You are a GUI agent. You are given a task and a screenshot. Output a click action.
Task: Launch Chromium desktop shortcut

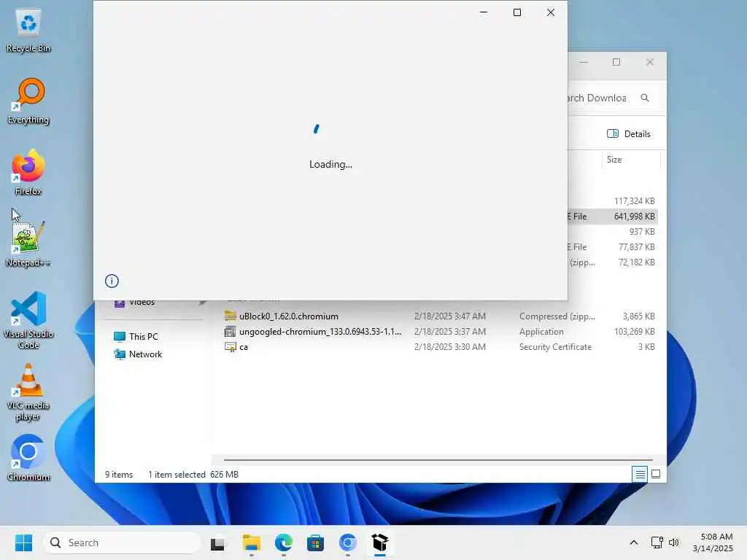tap(28, 458)
